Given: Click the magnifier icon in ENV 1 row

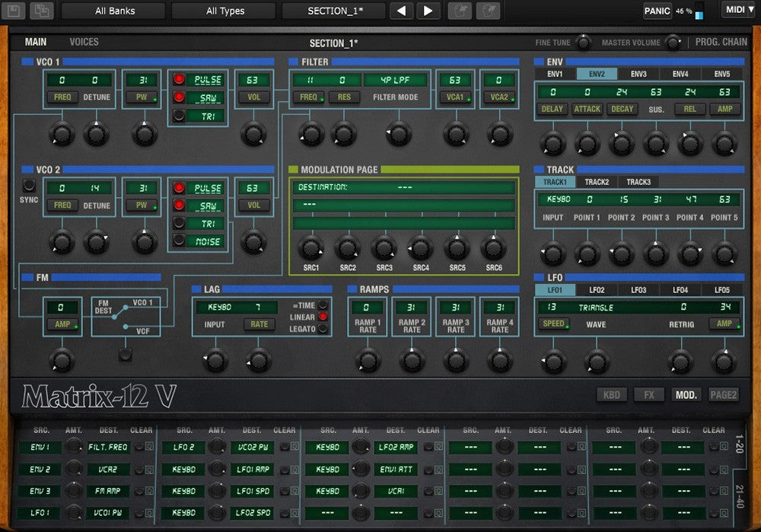Looking at the screenshot, I should click(149, 446).
